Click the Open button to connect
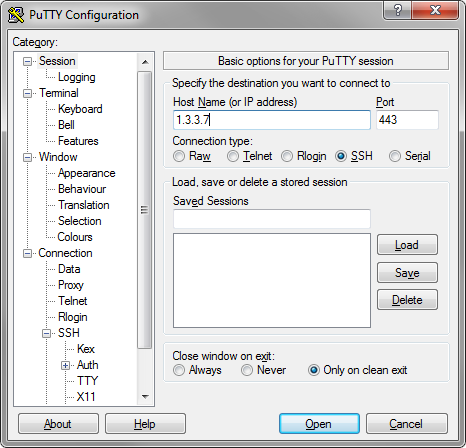Screen dimensions: 466x448 coord(319,424)
